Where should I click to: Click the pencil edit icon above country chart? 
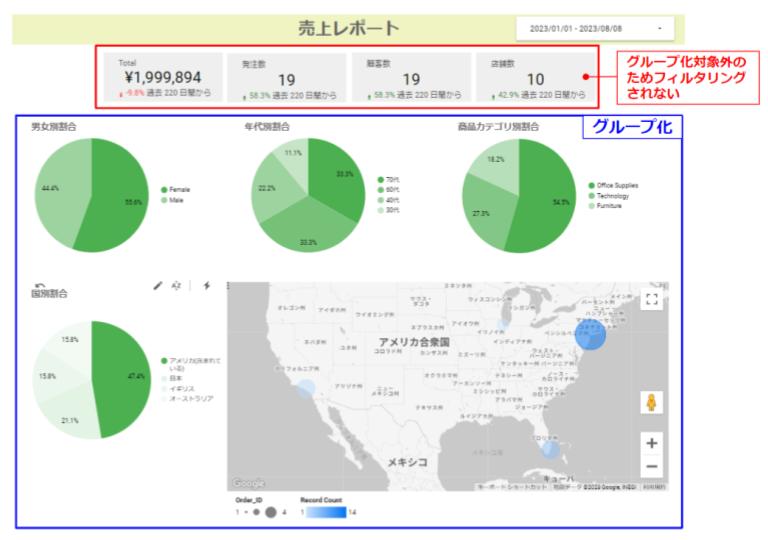click(158, 285)
